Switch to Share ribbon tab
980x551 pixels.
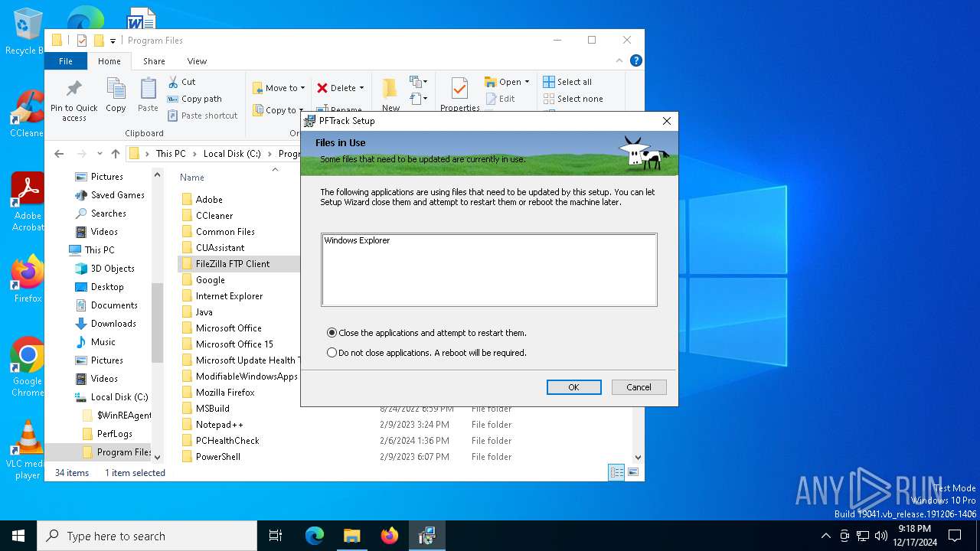coord(154,61)
